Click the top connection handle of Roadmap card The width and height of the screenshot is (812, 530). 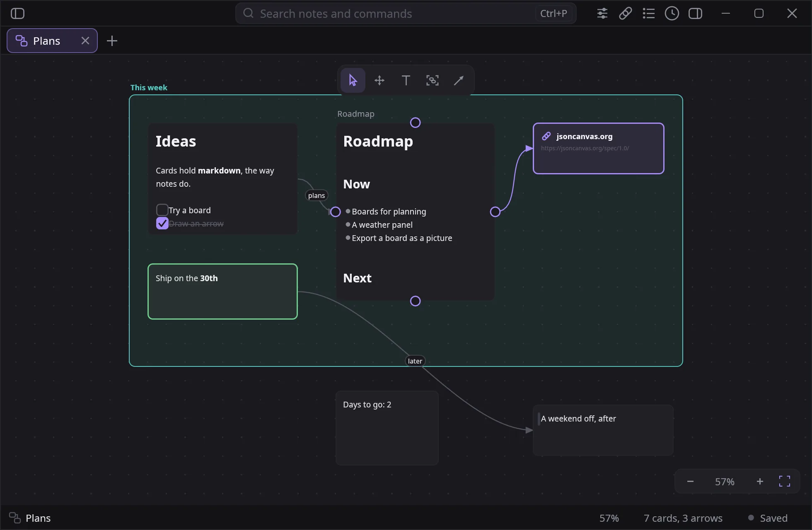coord(415,123)
